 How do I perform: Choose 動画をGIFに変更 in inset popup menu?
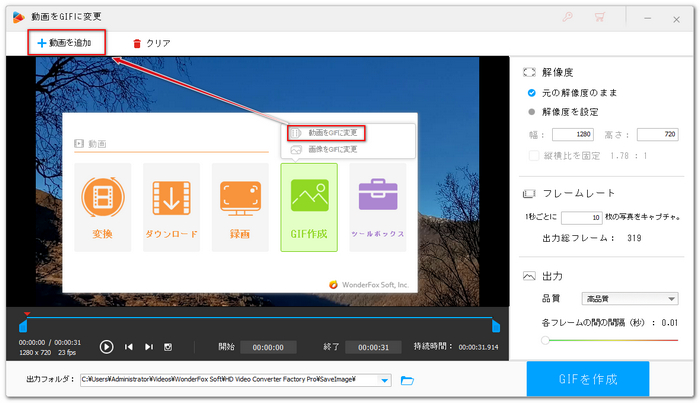click(326, 133)
